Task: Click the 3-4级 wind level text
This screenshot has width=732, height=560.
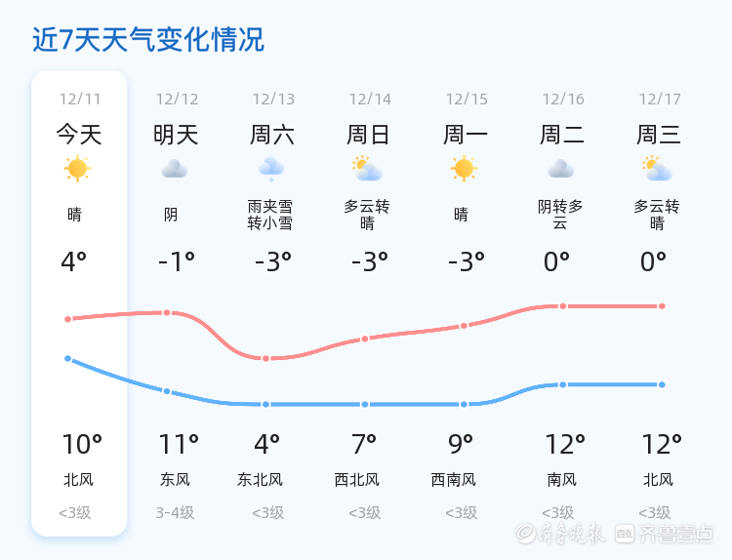Action: (x=175, y=513)
